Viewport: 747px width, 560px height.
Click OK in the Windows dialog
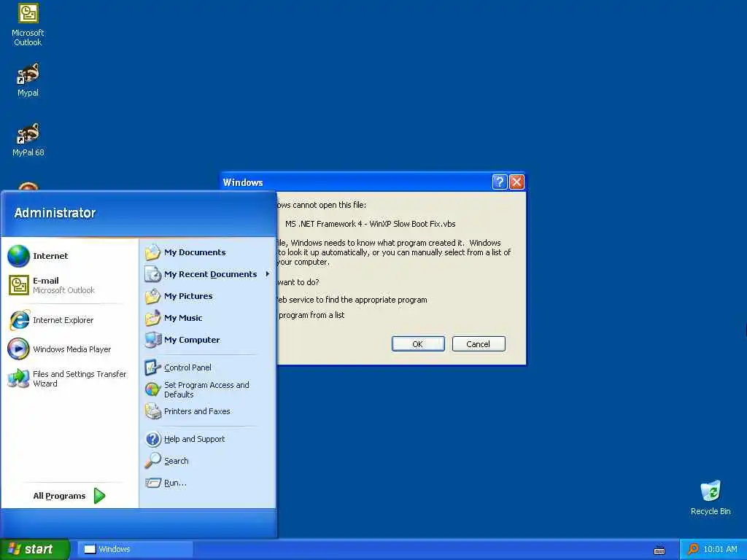[418, 344]
